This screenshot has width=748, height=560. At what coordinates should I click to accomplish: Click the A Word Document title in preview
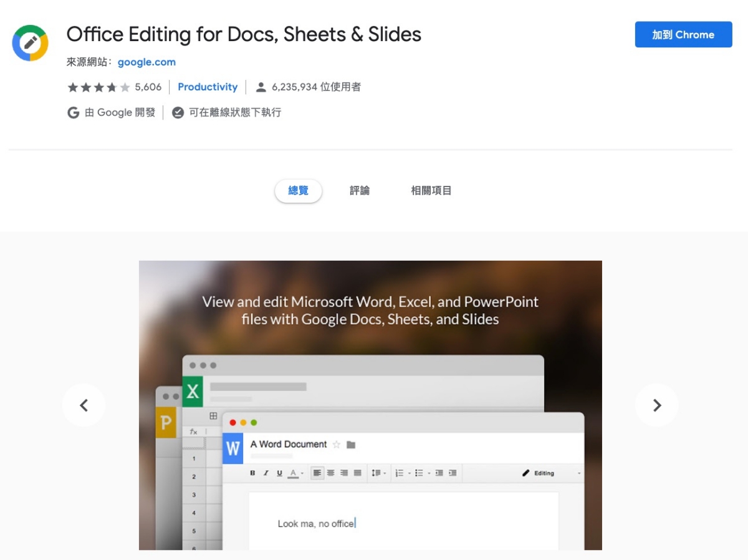[289, 444]
